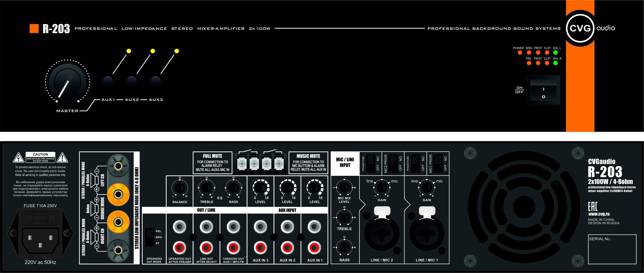This screenshot has height=273, width=644.
Task: Click the LINE / MIC 2 XLR combo connector
Action: coord(381,234)
